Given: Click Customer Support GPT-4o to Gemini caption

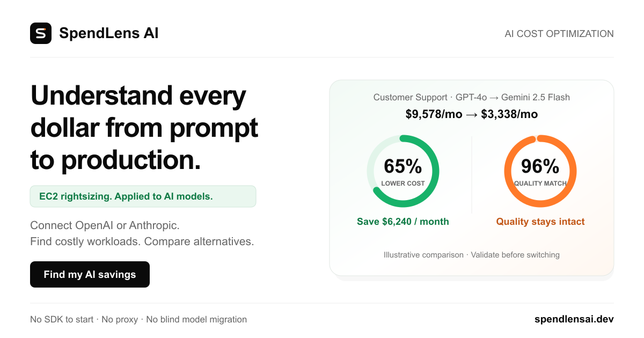Looking at the screenshot, I should [472, 97].
